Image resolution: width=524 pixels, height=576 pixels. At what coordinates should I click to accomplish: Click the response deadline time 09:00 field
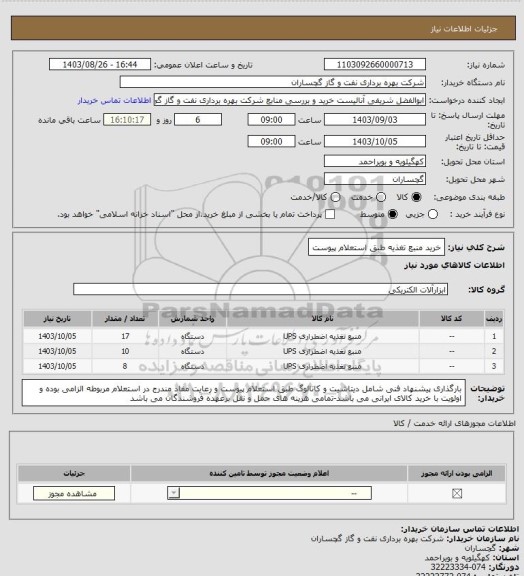coord(271,120)
